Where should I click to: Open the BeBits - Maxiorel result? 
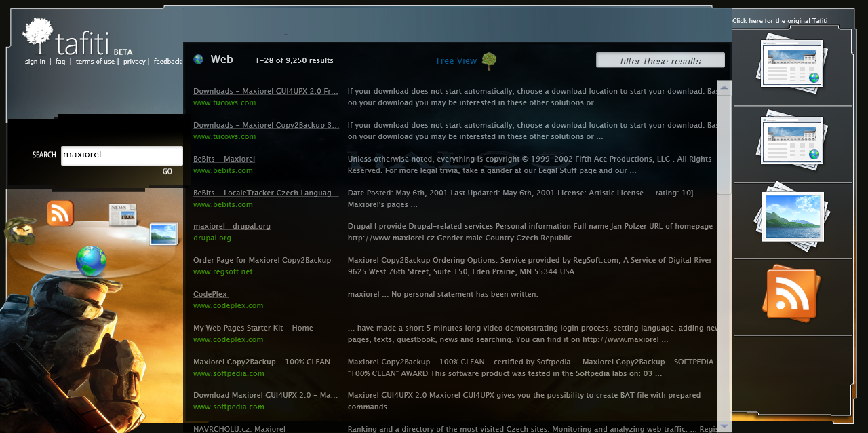[224, 159]
